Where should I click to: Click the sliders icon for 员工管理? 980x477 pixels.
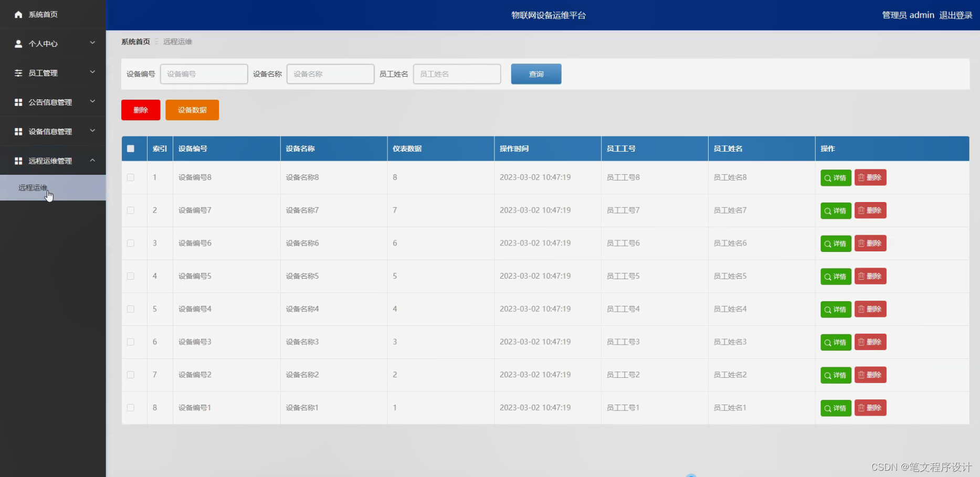click(18, 73)
